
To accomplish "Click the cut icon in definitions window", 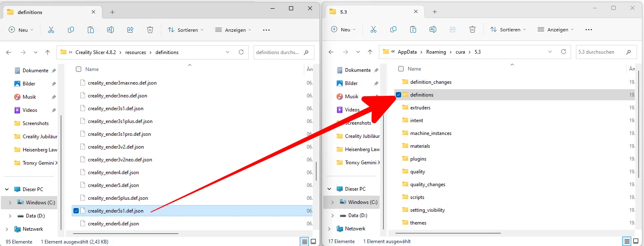I will pos(51,30).
